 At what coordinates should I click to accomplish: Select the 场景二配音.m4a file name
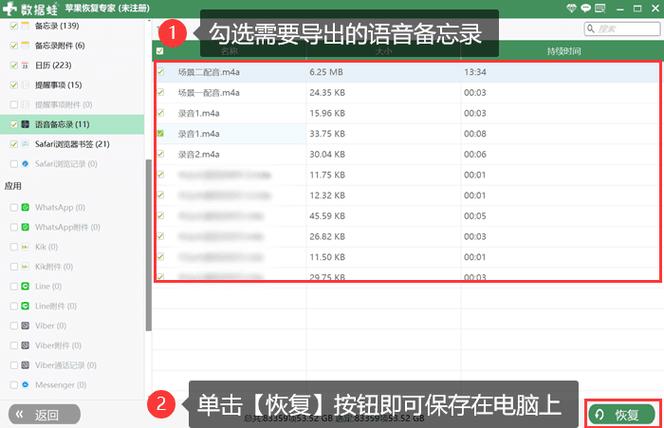pos(209,72)
